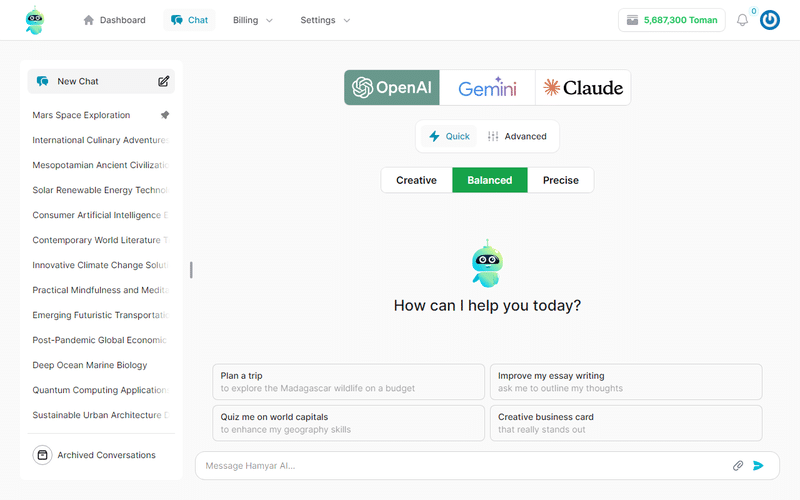
Task: Open Archived Conversations
Action: (94, 455)
